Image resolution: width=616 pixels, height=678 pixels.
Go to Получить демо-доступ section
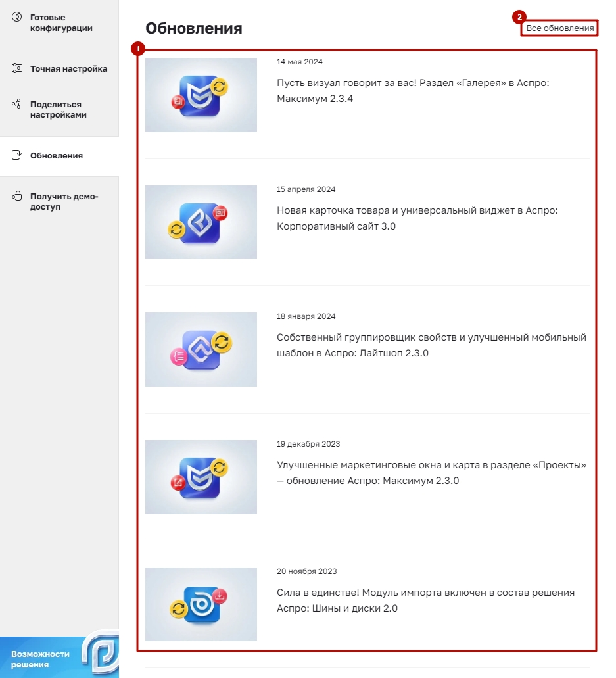(64, 201)
